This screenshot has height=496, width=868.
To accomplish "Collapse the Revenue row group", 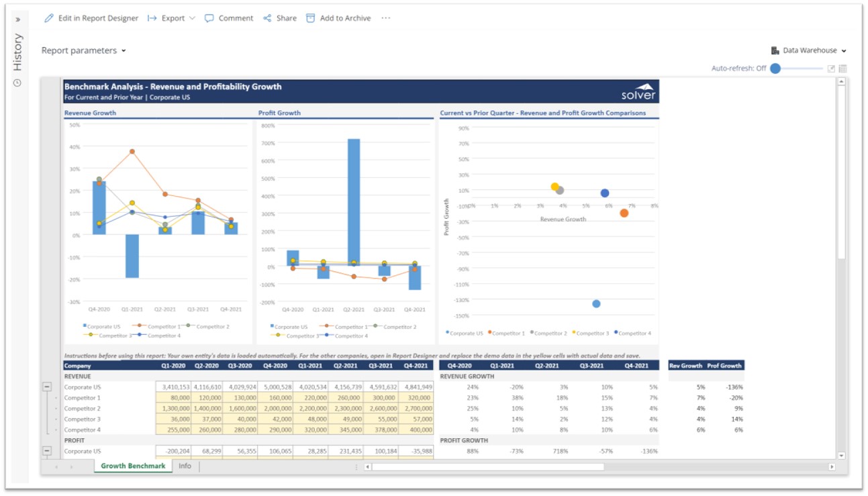I will [47, 387].
